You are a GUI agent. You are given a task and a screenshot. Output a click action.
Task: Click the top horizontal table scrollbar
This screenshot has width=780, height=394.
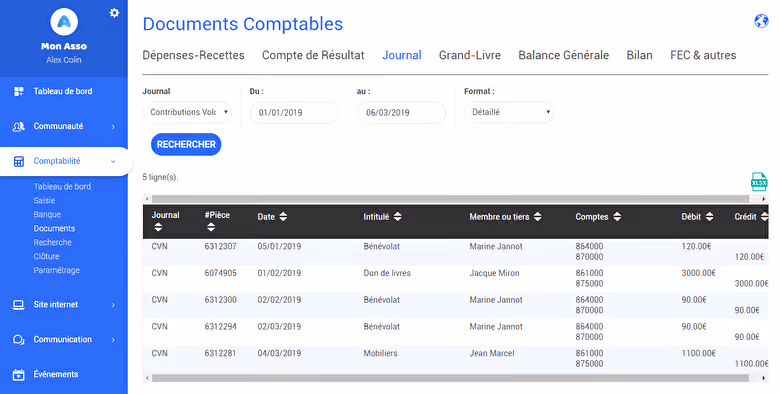pos(450,199)
